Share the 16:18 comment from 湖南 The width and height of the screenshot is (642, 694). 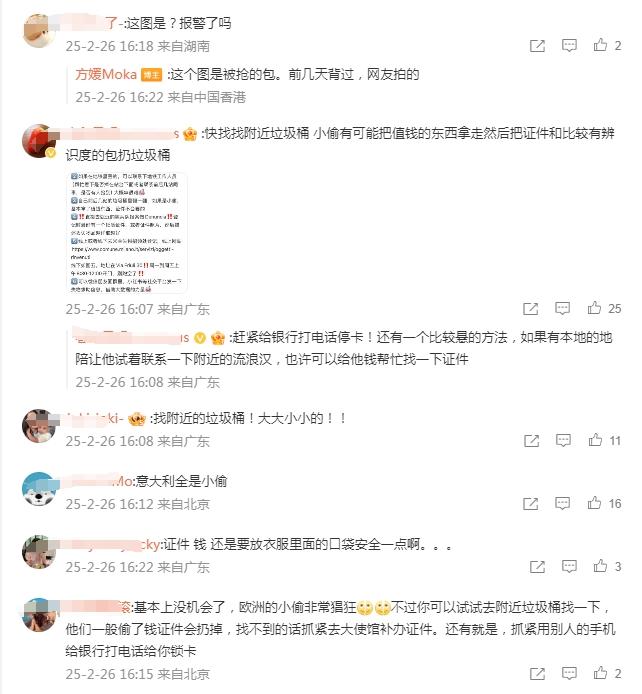coord(537,46)
